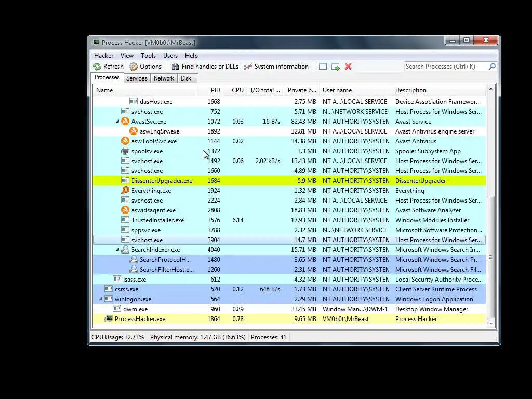Click the magnifier icon of Everything.exe

[x=125, y=190]
